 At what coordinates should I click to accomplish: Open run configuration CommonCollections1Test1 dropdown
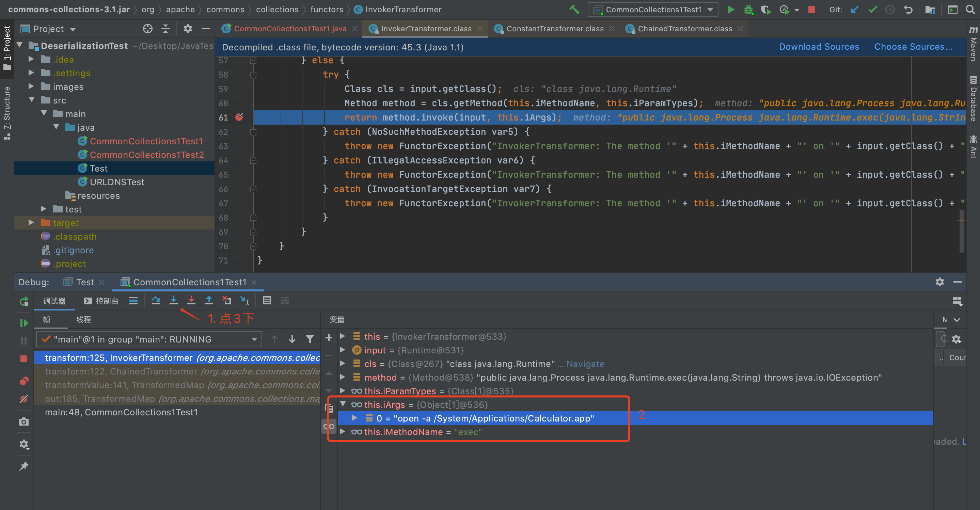653,10
